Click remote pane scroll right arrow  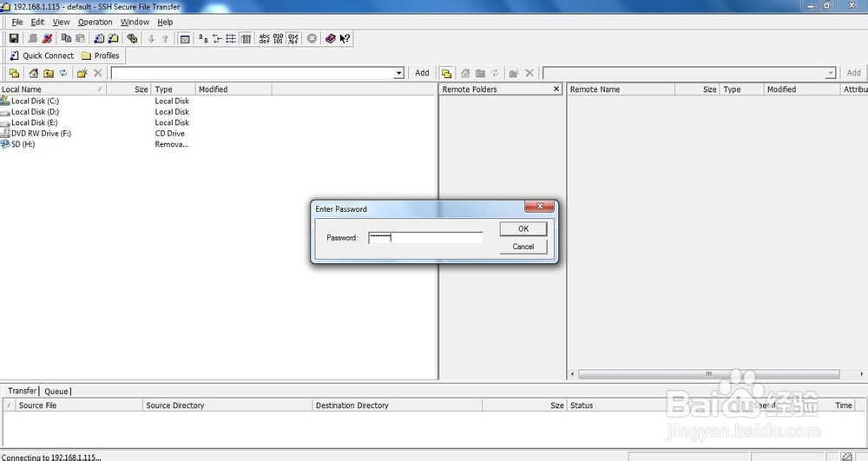[x=861, y=374]
